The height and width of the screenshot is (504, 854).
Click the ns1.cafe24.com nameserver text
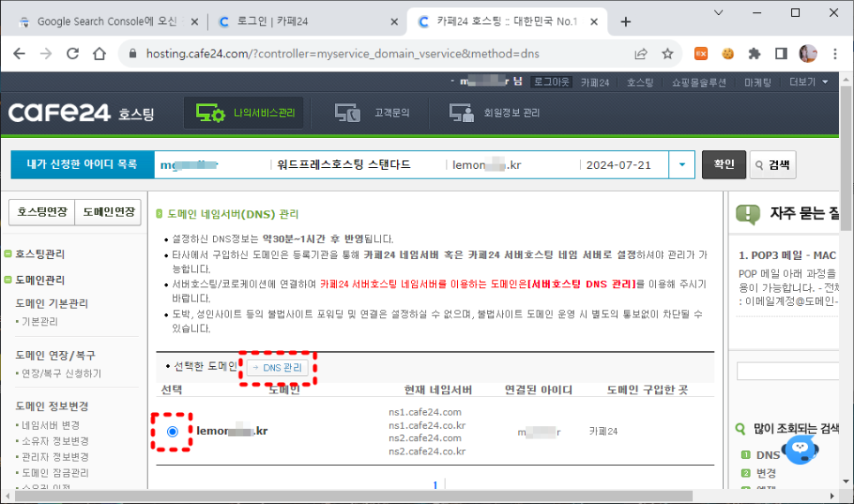click(425, 412)
